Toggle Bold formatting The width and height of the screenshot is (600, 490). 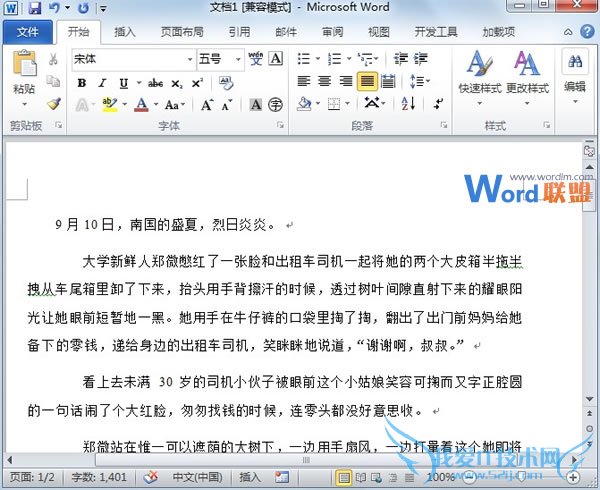(82, 83)
